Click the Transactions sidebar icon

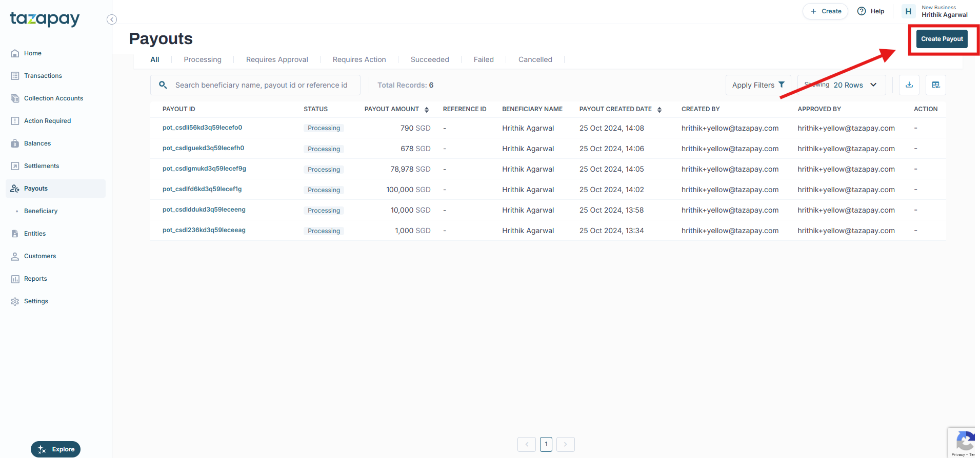(x=15, y=76)
